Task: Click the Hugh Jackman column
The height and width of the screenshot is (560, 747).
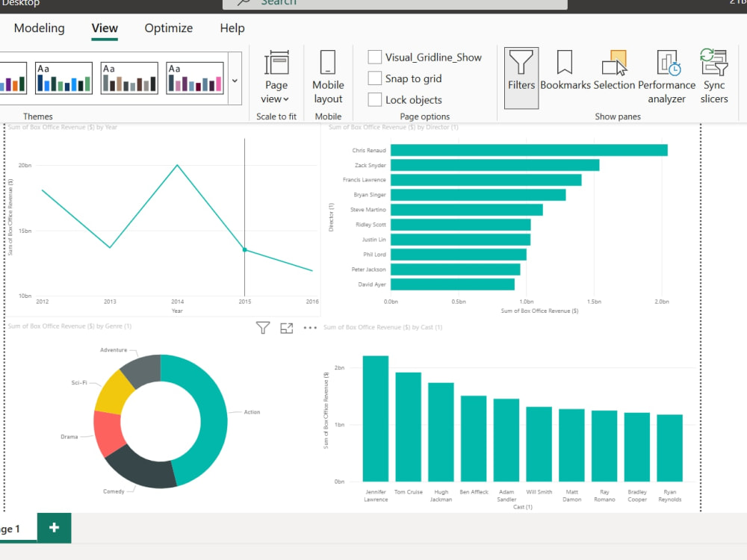Action: [441, 432]
